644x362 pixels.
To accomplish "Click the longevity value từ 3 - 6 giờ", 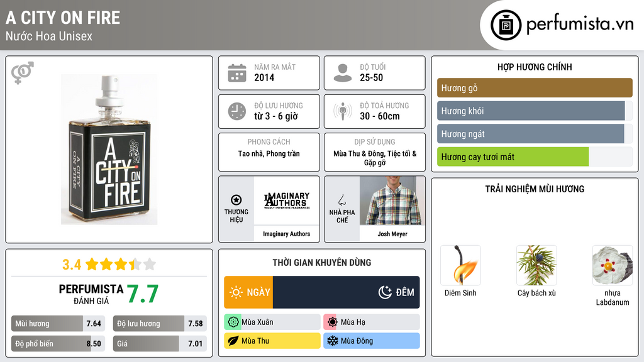I will (276, 116).
